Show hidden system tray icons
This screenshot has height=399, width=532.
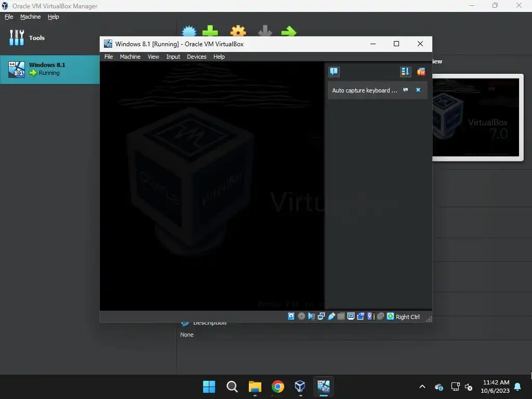click(x=422, y=387)
